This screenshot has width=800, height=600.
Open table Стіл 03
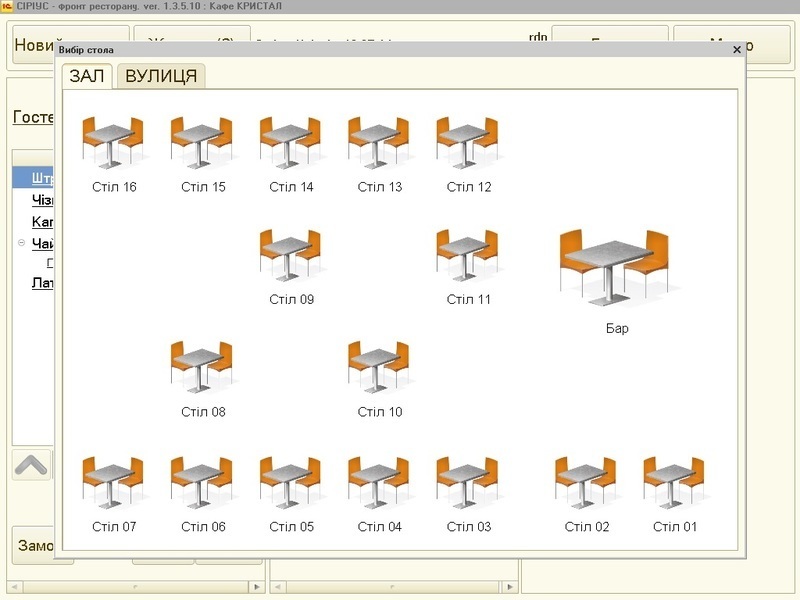pos(468,482)
